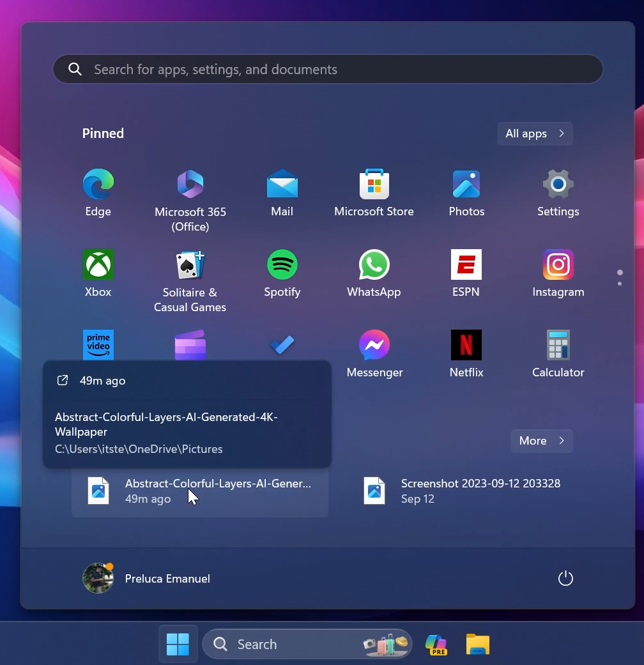This screenshot has width=644, height=665.
Task: Open account options for Preluca Emanuel
Action: 146,578
